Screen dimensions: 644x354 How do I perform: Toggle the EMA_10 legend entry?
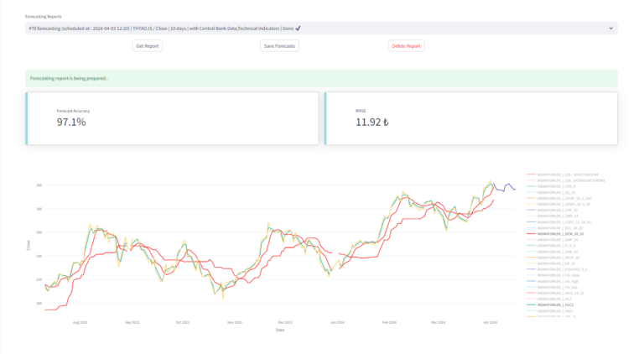(556, 251)
